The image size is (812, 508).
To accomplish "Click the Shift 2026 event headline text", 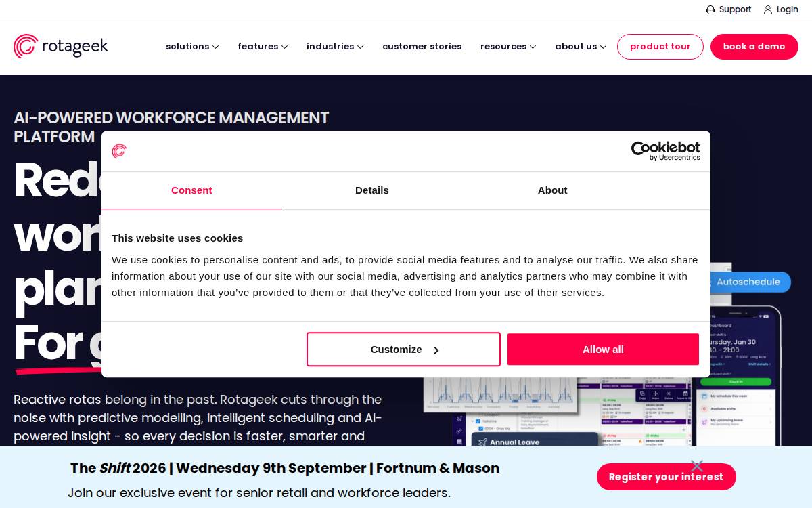I will [x=285, y=468].
